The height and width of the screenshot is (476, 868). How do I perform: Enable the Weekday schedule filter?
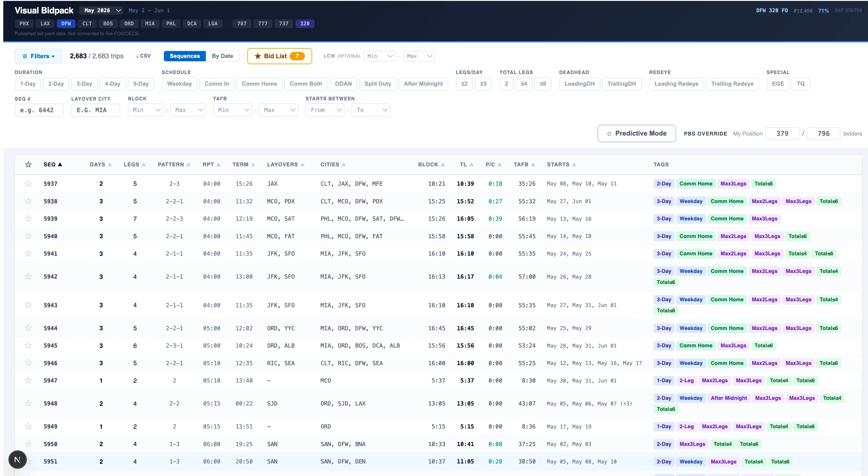pyautogui.click(x=179, y=84)
